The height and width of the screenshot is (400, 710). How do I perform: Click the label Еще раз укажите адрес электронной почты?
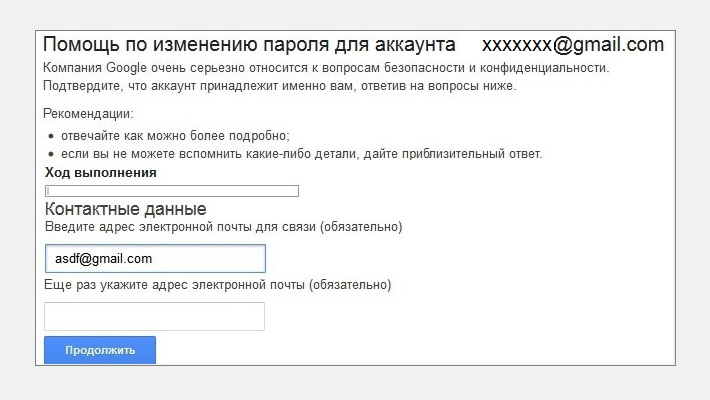point(218,284)
